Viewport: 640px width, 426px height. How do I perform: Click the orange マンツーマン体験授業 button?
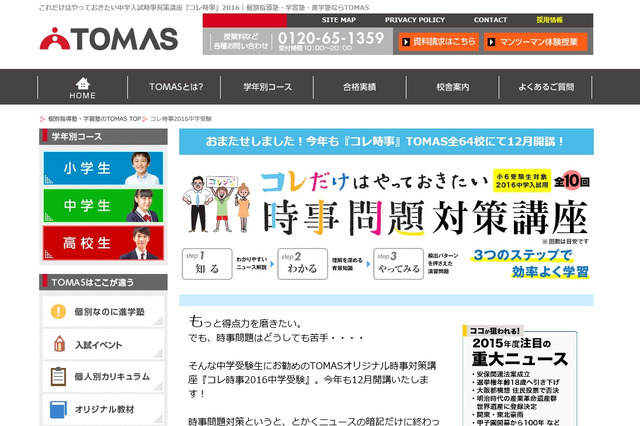pyautogui.click(x=536, y=42)
